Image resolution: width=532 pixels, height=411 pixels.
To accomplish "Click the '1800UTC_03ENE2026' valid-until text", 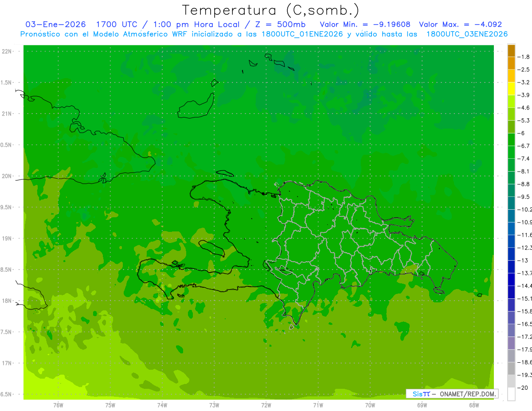I will point(466,34).
